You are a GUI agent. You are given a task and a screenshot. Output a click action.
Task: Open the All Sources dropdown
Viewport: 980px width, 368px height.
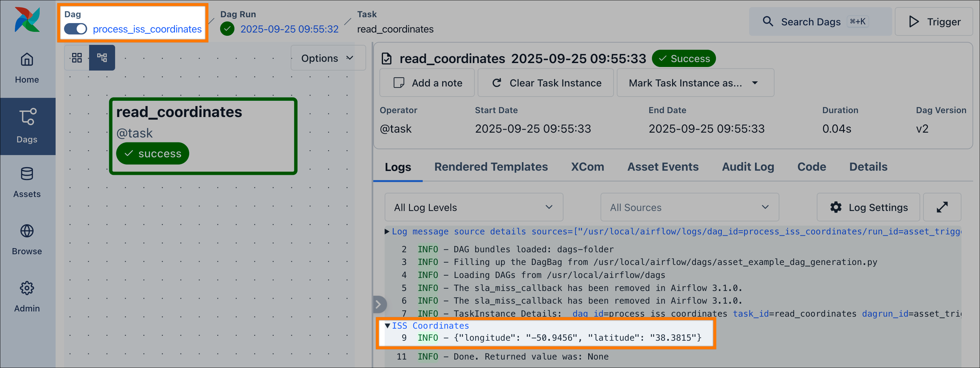point(689,207)
